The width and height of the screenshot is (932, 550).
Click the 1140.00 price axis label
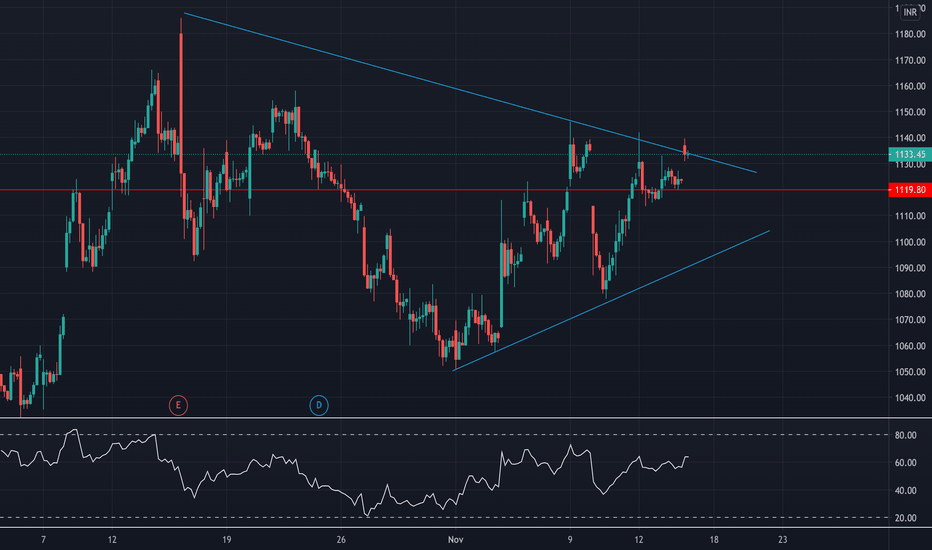pyautogui.click(x=910, y=138)
